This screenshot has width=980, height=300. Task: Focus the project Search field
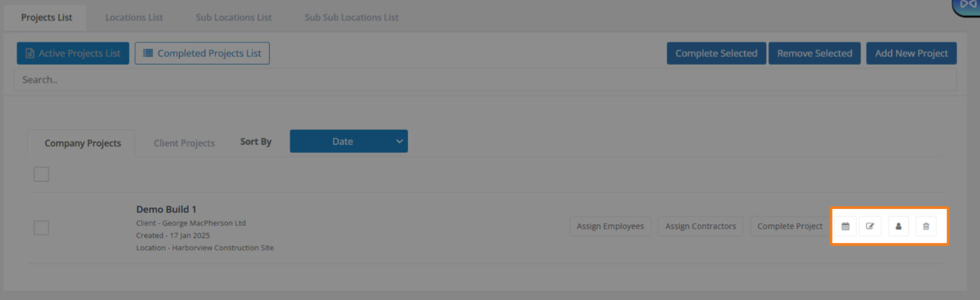485,80
